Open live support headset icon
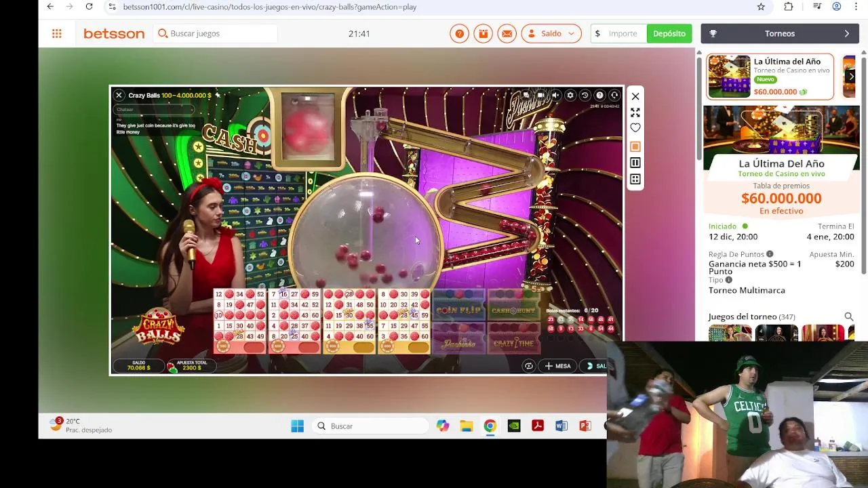 (614, 96)
